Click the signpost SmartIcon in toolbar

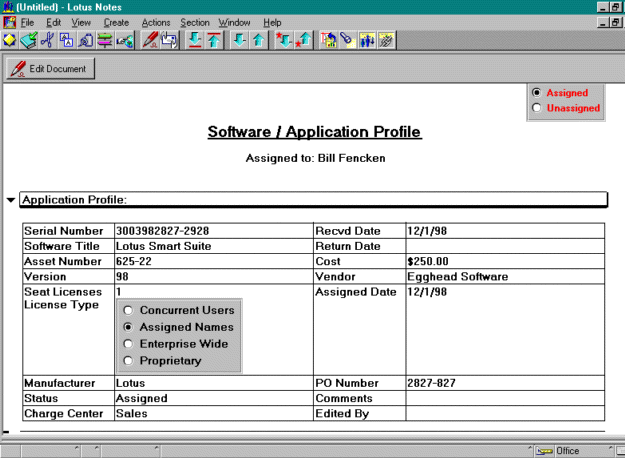(x=105, y=40)
